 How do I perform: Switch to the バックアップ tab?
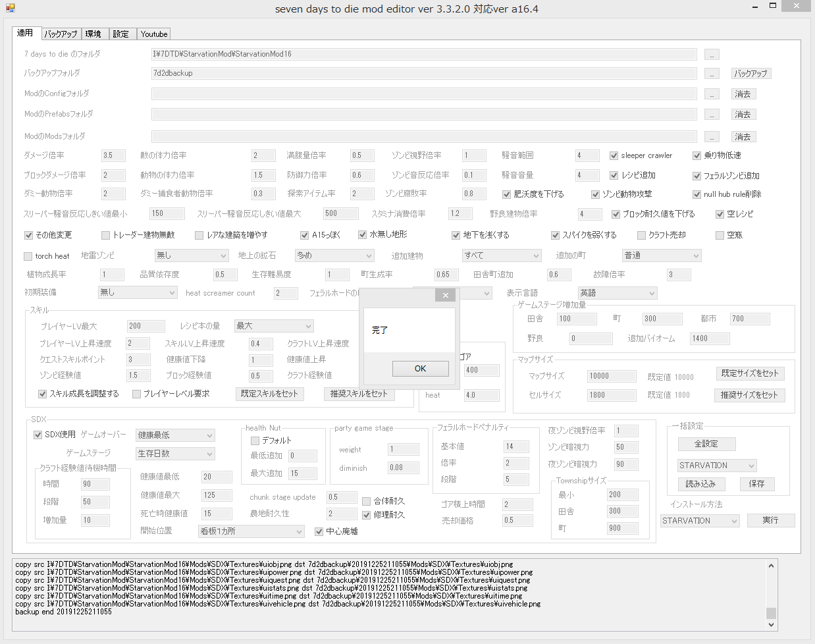click(x=61, y=34)
